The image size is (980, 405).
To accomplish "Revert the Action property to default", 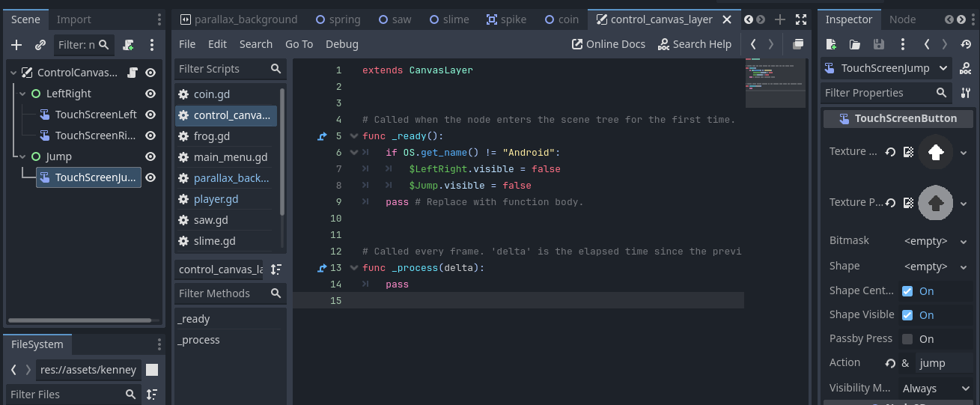I will (891, 363).
